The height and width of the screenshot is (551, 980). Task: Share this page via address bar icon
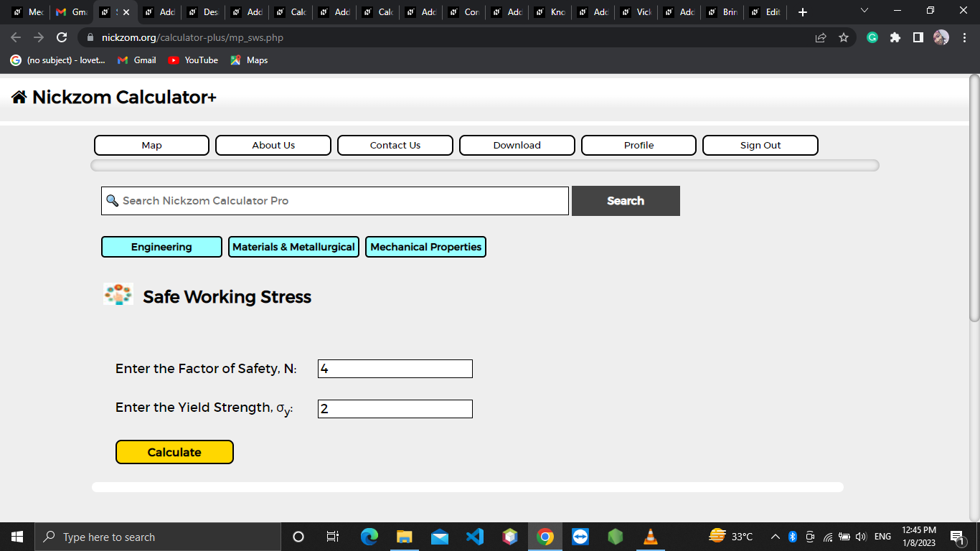pos(821,37)
